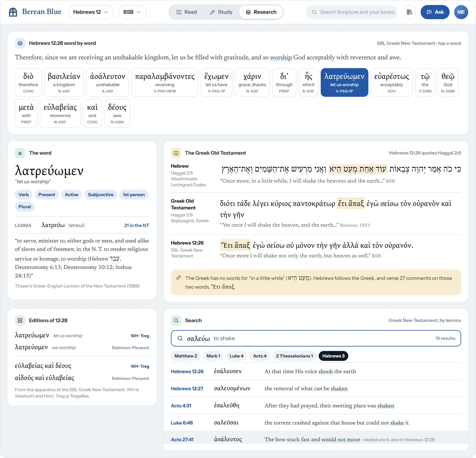476x458 pixels.
Task: Open the library books icon
Action: [x=409, y=12]
